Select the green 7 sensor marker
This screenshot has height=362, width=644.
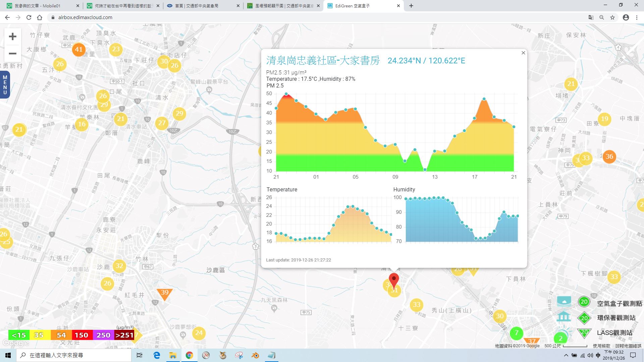point(517,333)
